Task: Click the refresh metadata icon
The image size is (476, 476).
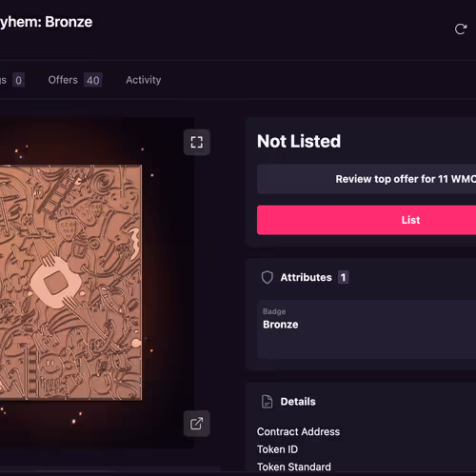Action: [461, 30]
